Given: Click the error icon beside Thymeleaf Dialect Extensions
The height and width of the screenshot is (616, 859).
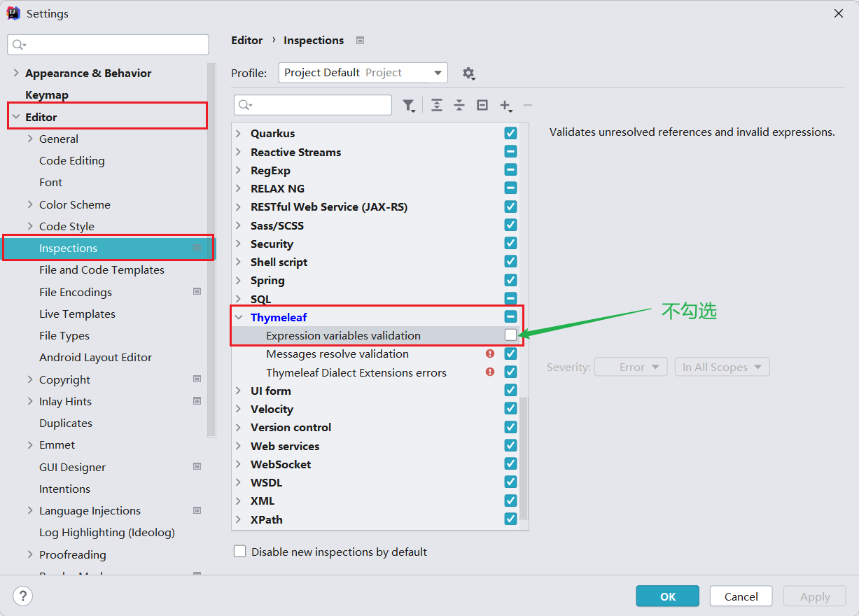Looking at the screenshot, I should (x=490, y=372).
